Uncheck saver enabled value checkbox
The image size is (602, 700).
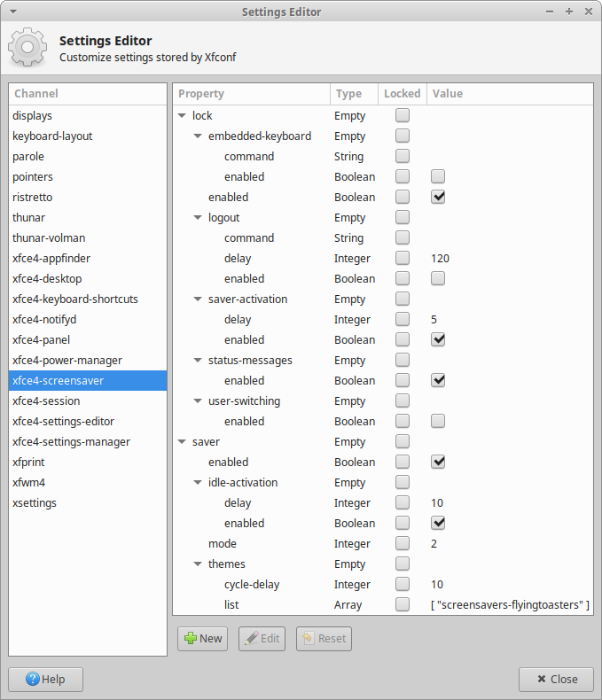coord(438,462)
